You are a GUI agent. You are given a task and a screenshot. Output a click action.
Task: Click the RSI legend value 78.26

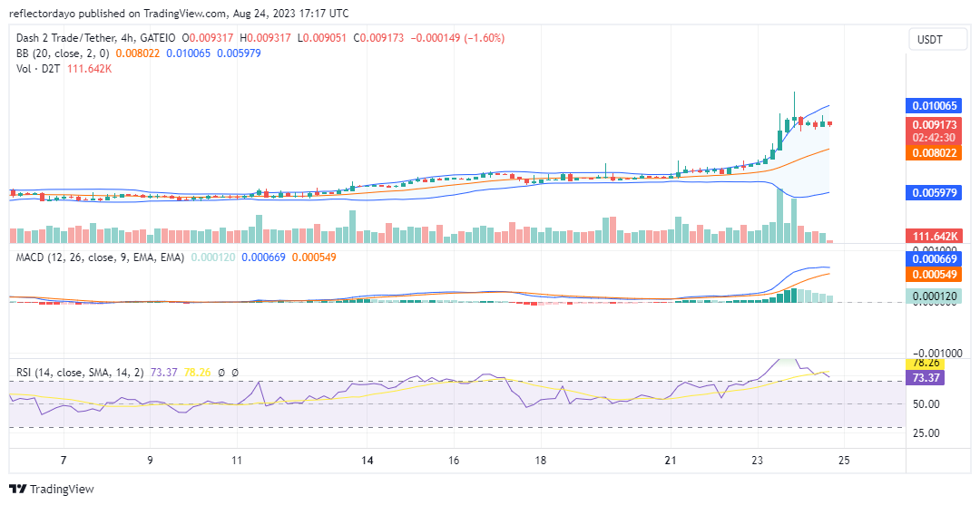[x=196, y=373]
